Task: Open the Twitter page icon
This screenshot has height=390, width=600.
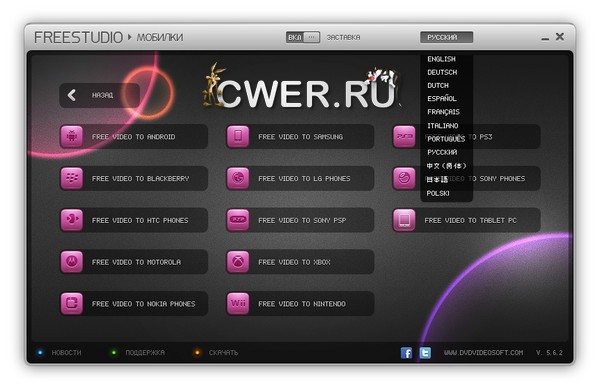Action: click(x=425, y=352)
